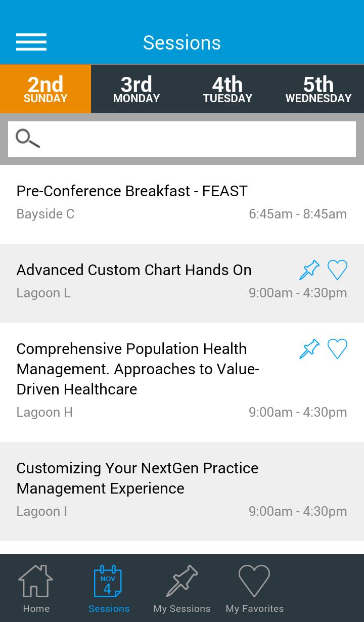Open the hamburger navigation menu

pyautogui.click(x=31, y=42)
